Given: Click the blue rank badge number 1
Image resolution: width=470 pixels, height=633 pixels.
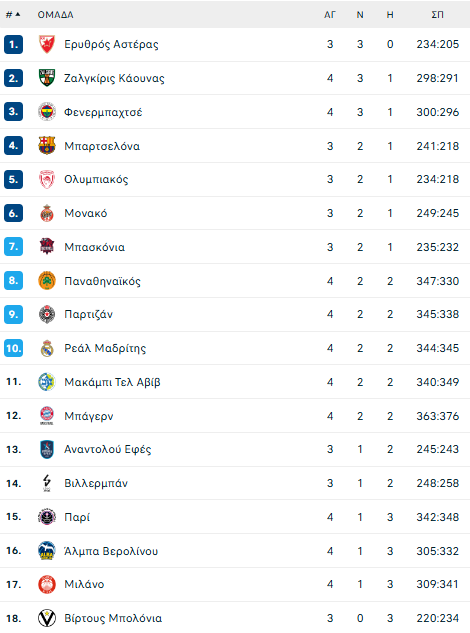Looking at the screenshot, I should click(x=13, y=44).
